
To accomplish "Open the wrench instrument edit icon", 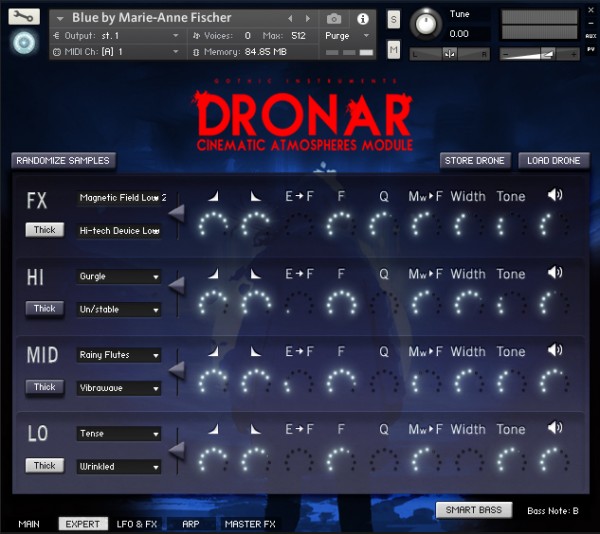I will 24,16.
